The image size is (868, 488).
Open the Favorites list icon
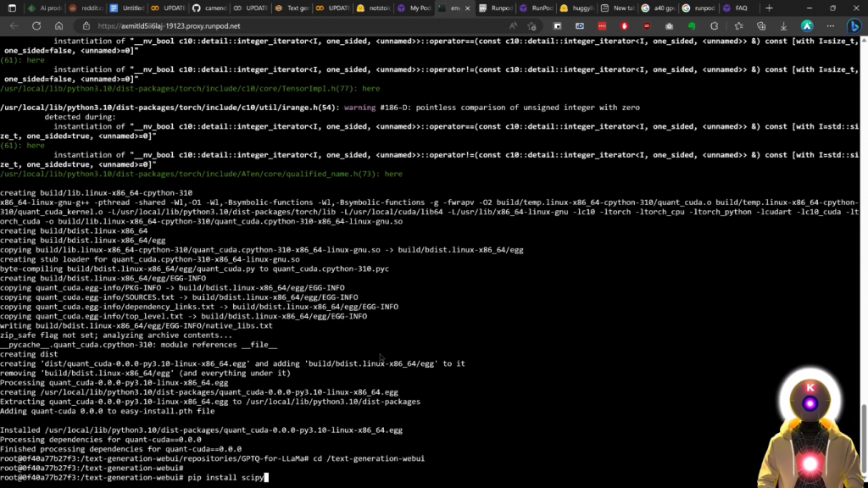(x=738, y=26)
